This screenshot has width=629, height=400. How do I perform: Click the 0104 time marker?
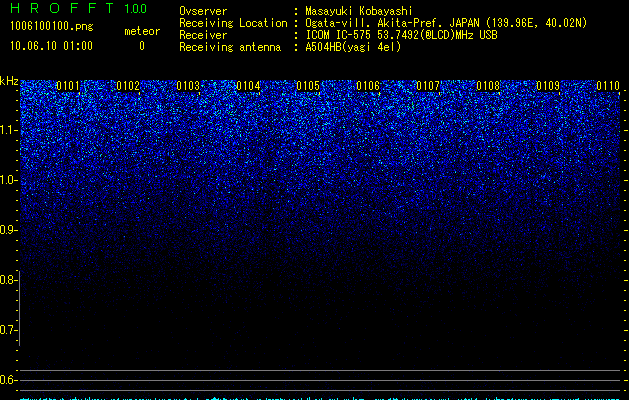point(248,86)
